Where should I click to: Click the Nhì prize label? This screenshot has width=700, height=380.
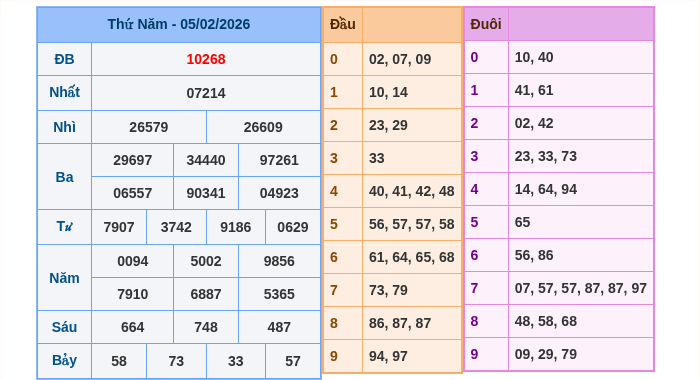[64, 127]
